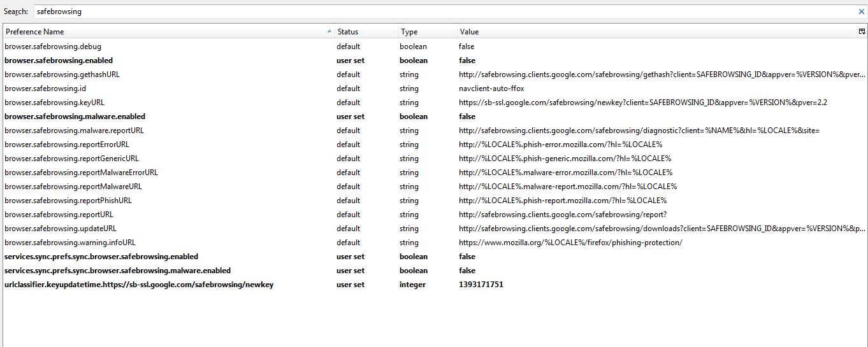Sort by the Value column header
Screen dimensions: 868x347
656,31
